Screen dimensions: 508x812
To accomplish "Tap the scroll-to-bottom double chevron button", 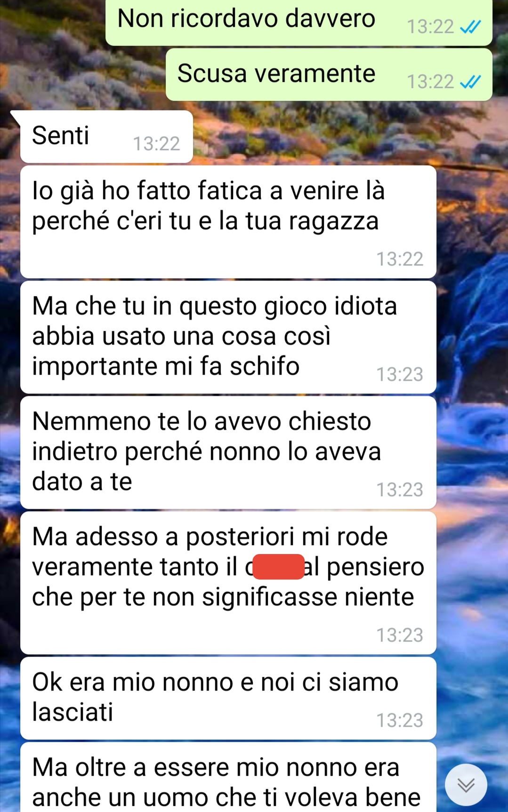I will 466,785.
